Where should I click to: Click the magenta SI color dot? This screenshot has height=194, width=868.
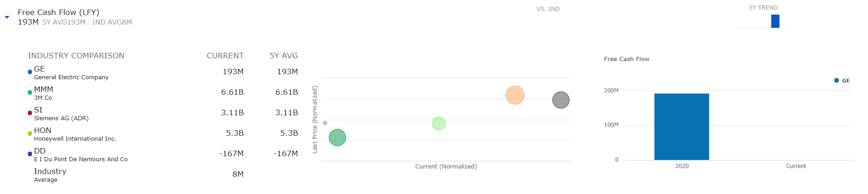[x=30, y=113]
